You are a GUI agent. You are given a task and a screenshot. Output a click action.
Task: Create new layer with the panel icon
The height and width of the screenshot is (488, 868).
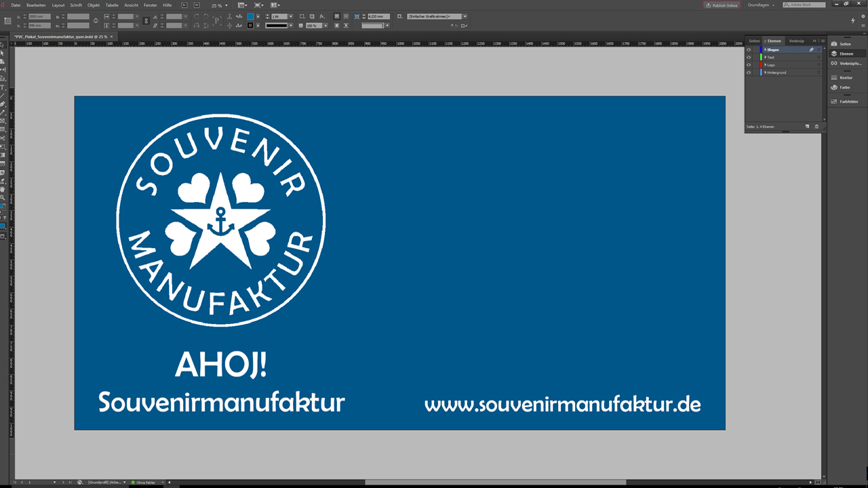tap(807, 126)
